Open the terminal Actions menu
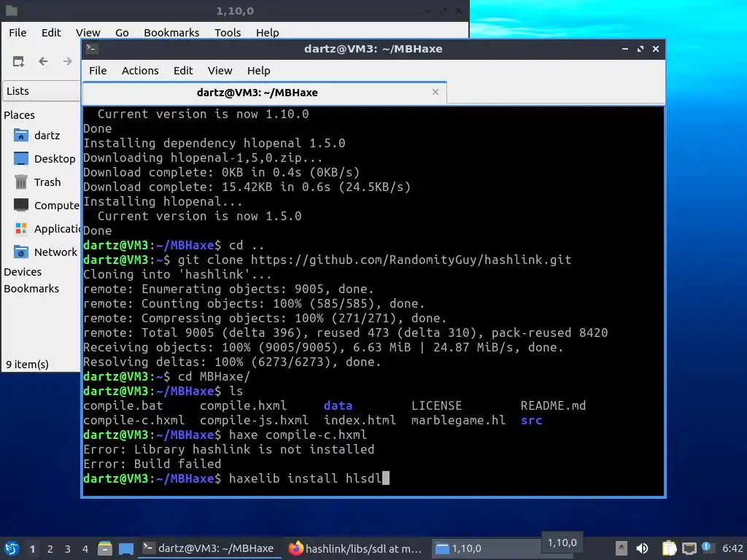Image resolution: width=747 pixels, height=560 pixels. (140, 71)
